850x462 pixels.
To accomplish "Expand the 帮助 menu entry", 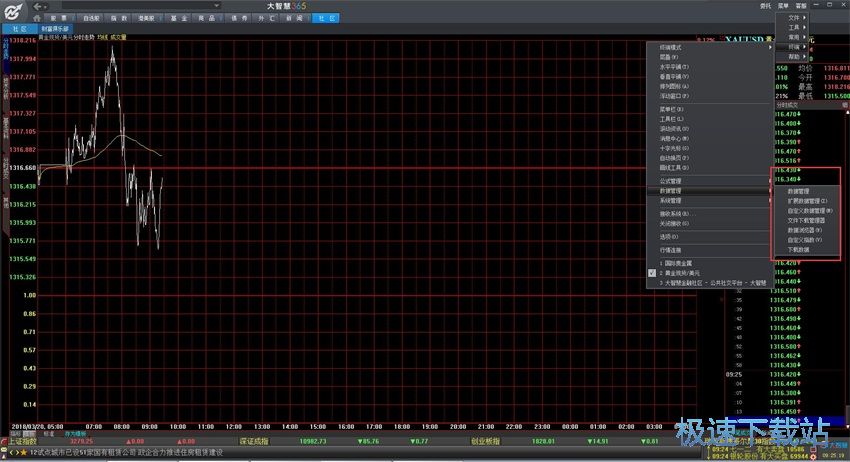I will (x=793, y=56).
